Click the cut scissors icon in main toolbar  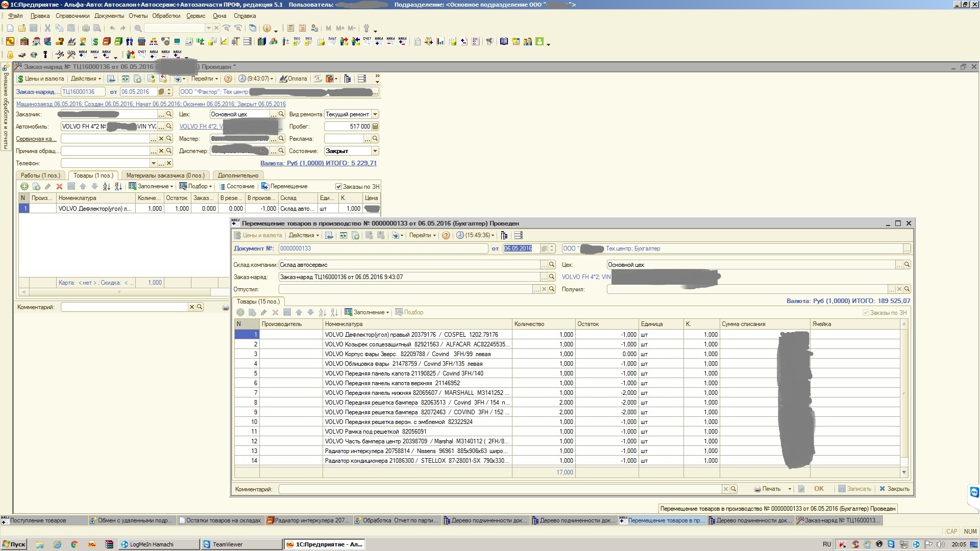tap(47, 28)
